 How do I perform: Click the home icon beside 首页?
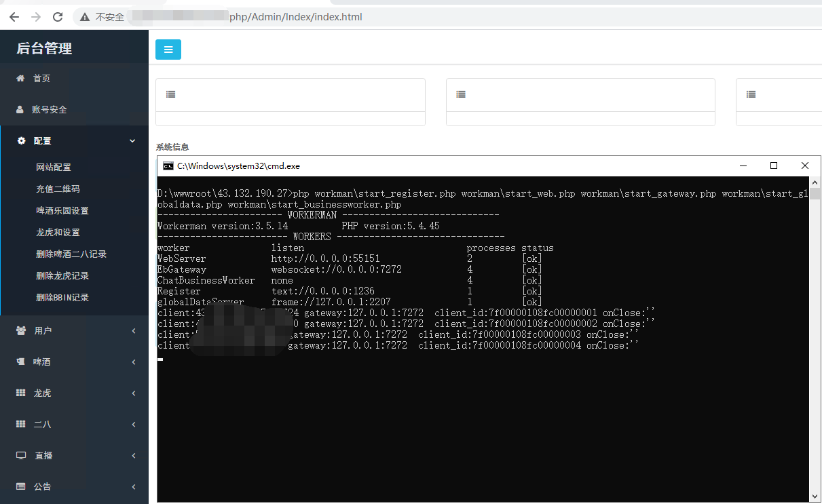[x=20, y=79]
